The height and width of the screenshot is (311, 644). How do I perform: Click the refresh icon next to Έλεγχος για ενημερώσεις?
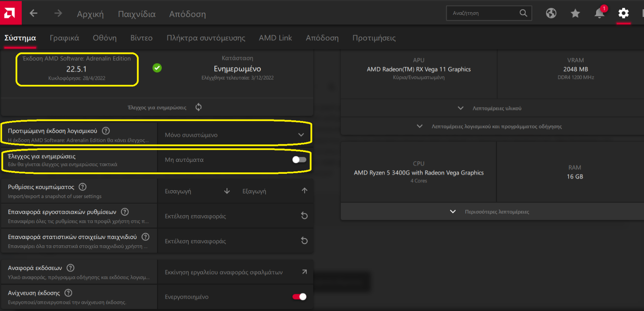coord(198,107)
